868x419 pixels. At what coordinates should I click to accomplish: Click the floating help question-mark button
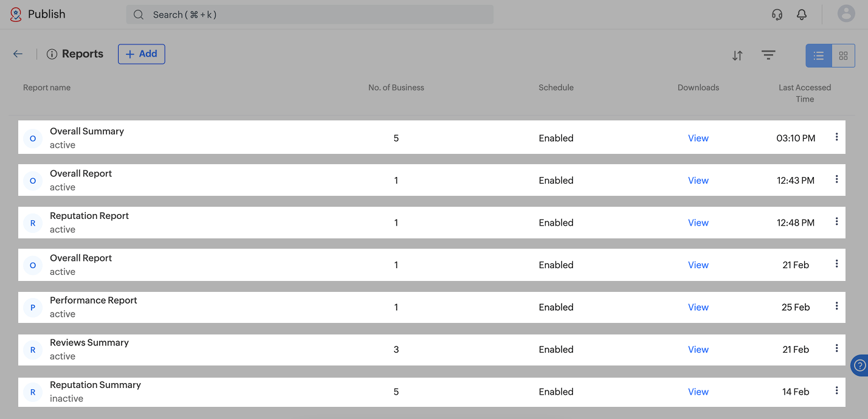click(x=859, y=365)
